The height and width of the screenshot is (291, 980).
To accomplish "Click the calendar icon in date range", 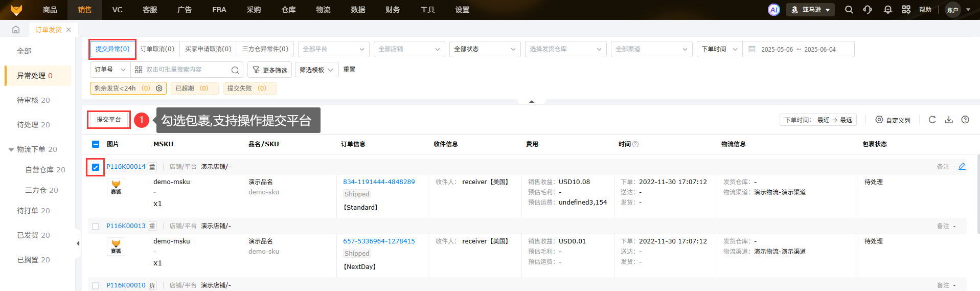I will [752, 49].
